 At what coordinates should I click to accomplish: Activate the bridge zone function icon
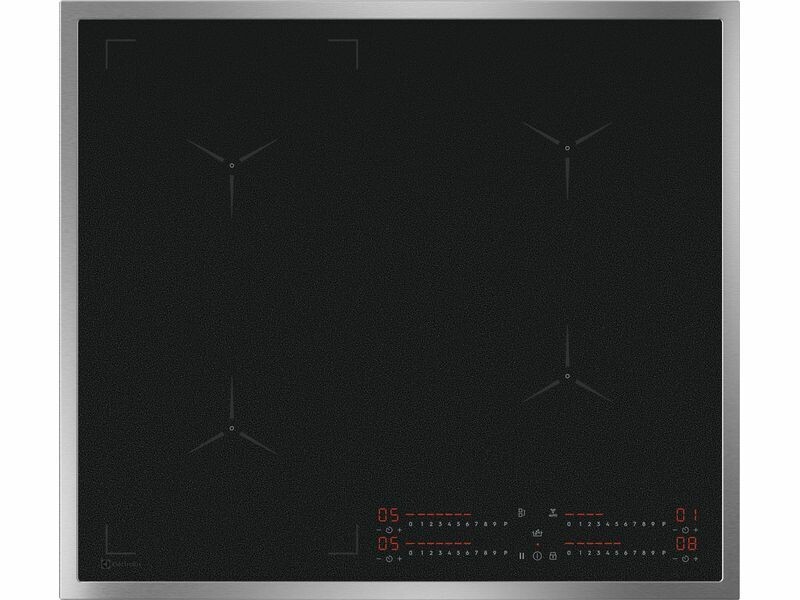[x=522, y=512]
